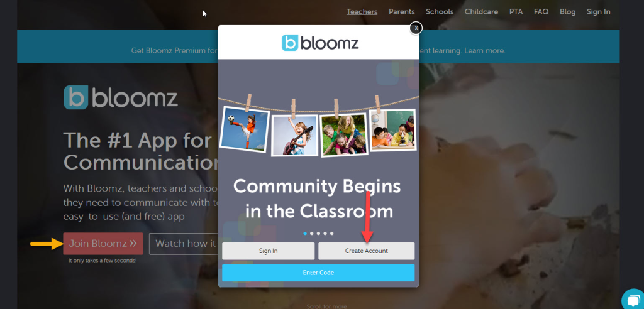Jump to the last carousel slide dot
Screen dimensions: 644x309
pos(332,234)
